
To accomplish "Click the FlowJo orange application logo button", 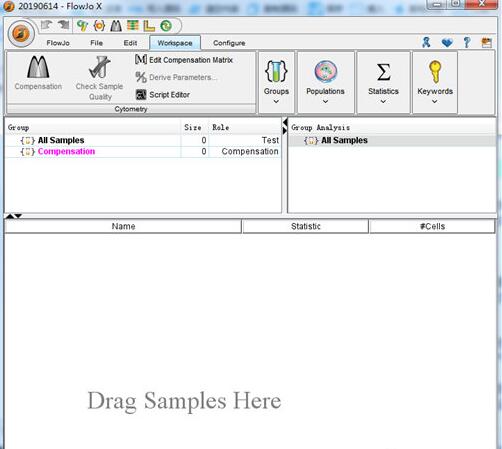I will [21, 33].
